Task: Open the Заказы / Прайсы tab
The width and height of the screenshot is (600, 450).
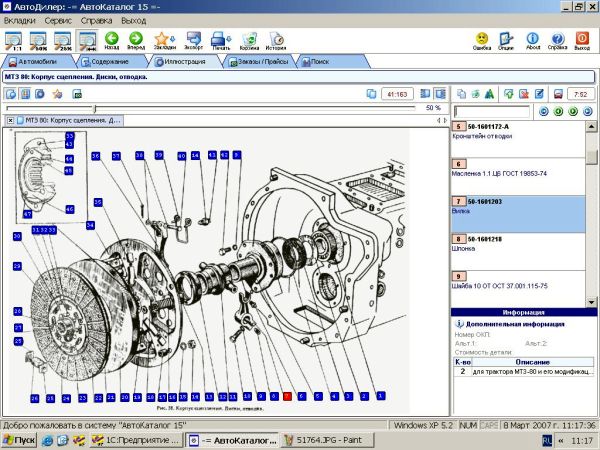Action: click(x=258, y=62)
